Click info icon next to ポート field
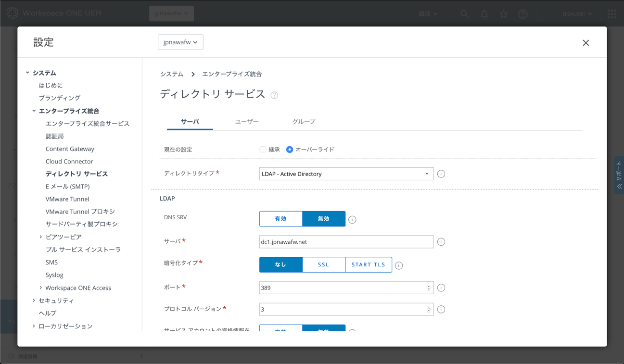Screen dimensions: 624x364 point(441,288)
